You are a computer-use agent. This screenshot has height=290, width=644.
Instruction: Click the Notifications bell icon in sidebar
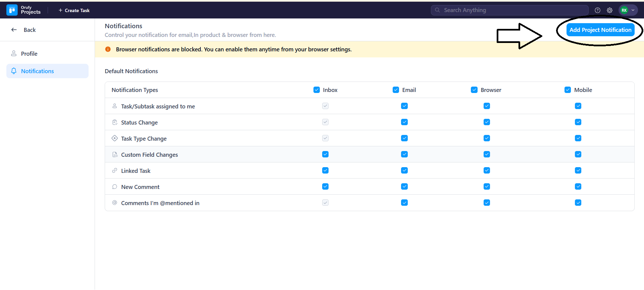pos(14,71)
